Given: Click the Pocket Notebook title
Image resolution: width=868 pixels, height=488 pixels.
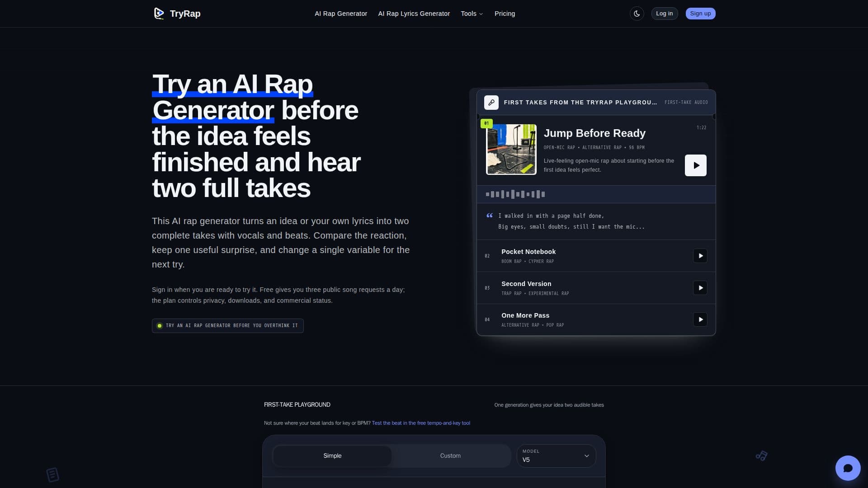Looking at the screenshot, I should click(x=528, y=252).
